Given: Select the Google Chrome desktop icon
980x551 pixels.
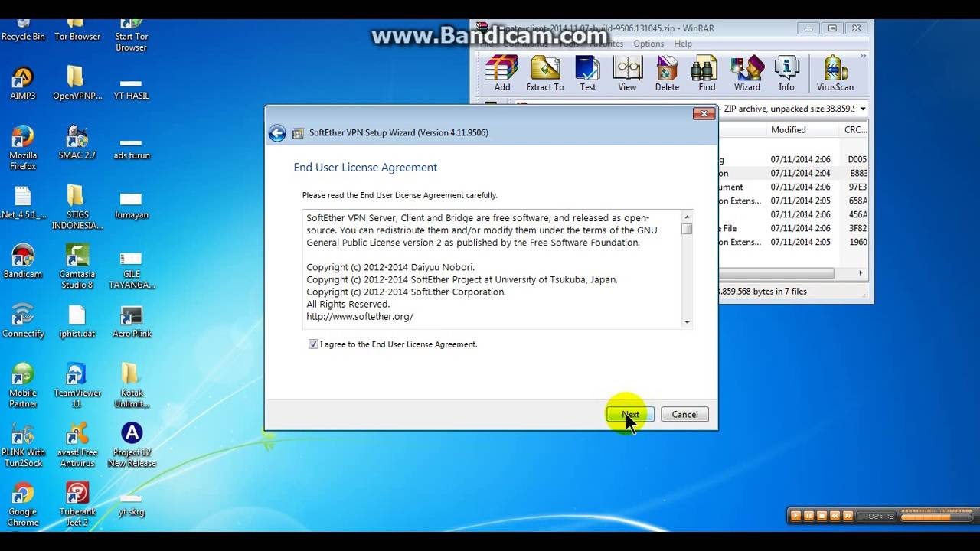Looking at the screenshot, I should pos(23,504).
